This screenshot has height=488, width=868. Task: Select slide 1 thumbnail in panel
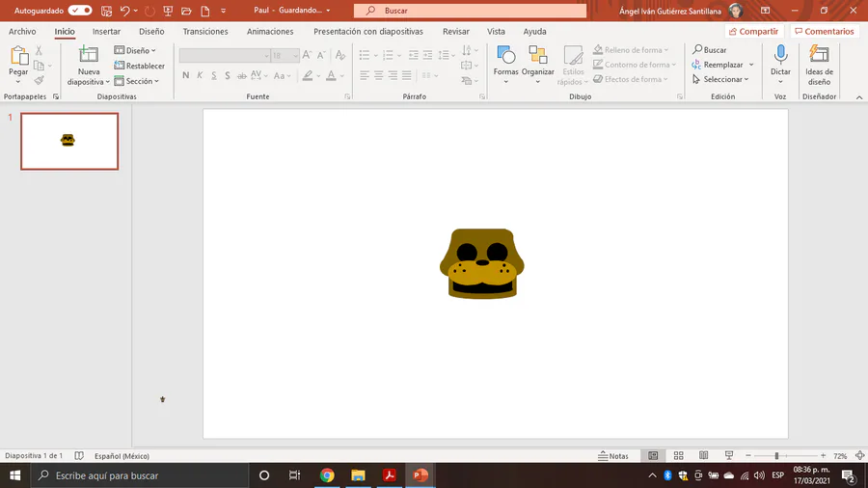tap(69, 141)
